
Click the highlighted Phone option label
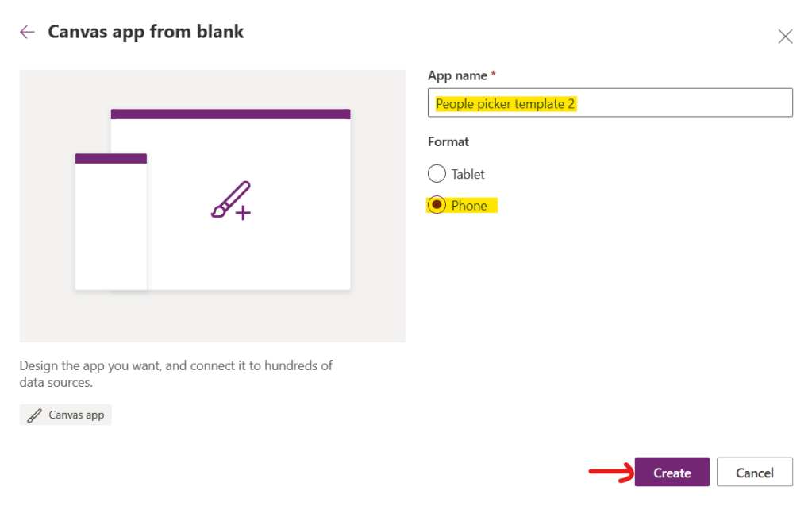pos(469,205)
